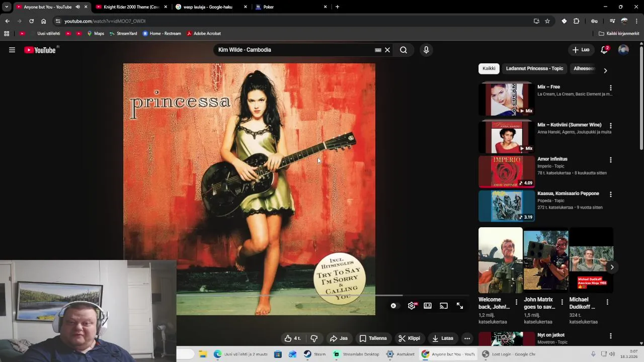Advance Shorts shelf with right chevron
This screenshot has height=362, width=644.
612,267
